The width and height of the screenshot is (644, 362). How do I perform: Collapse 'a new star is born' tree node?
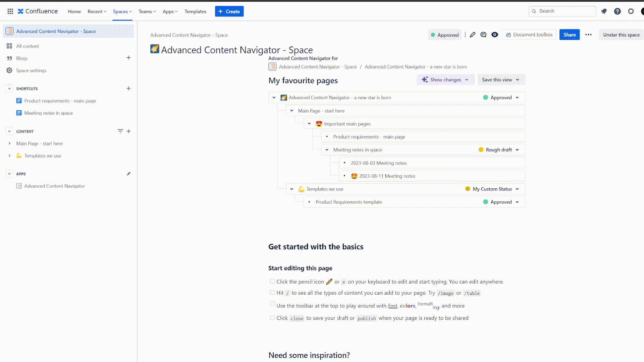click(274, 98)
